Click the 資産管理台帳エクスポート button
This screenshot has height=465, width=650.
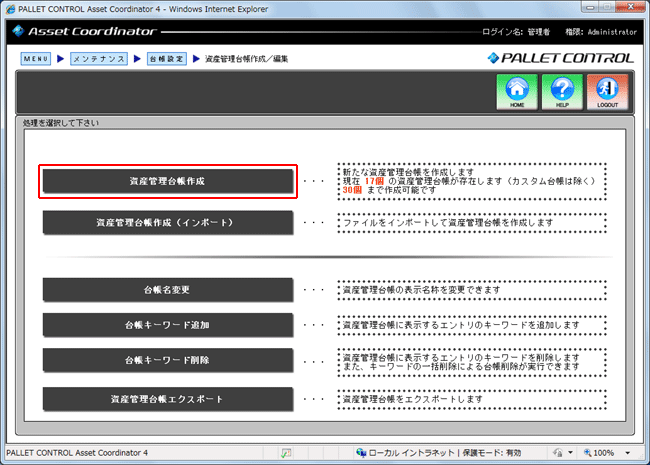click(x=168, y=399)
